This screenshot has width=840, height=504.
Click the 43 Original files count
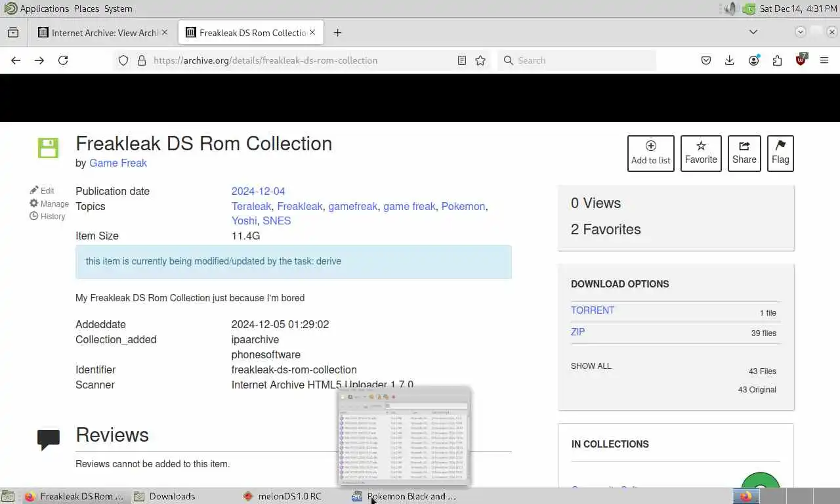click(x=757, y=390)
